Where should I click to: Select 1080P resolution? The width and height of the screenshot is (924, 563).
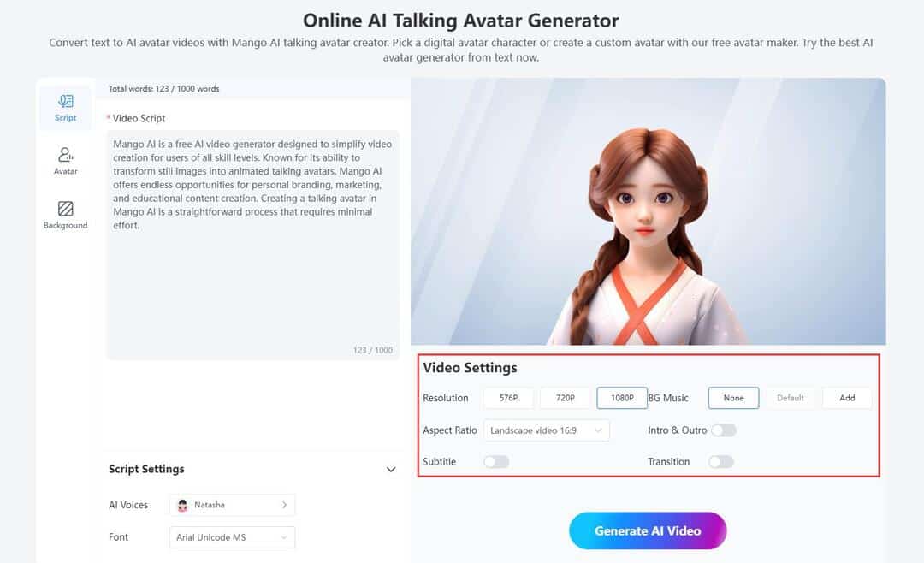tap(622, 398)
